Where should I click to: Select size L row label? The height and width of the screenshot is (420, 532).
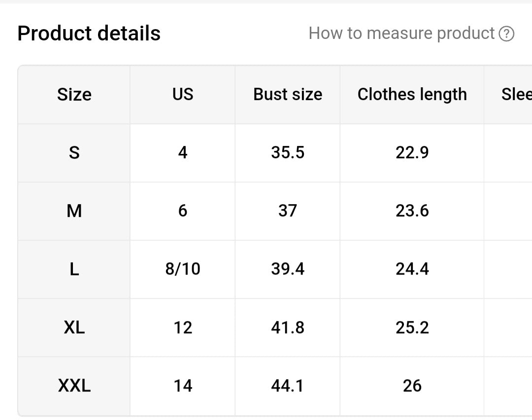pos(74,269)
